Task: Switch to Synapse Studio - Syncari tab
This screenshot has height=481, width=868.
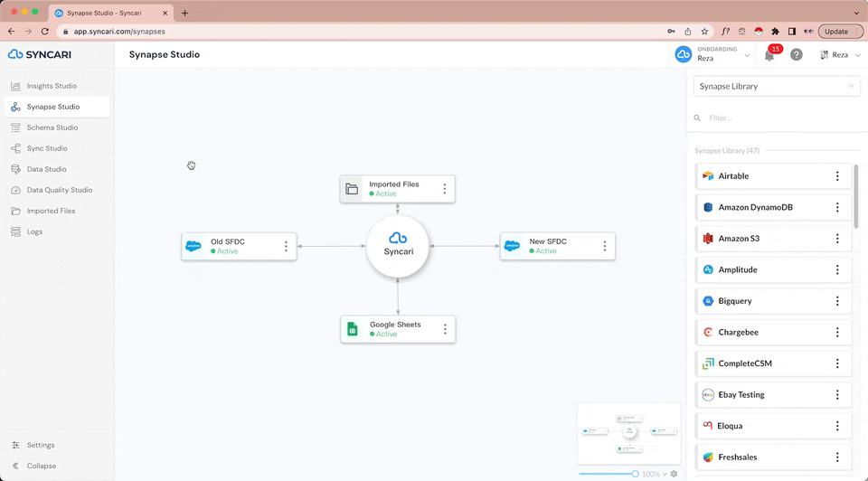Action: coord(110,13)
